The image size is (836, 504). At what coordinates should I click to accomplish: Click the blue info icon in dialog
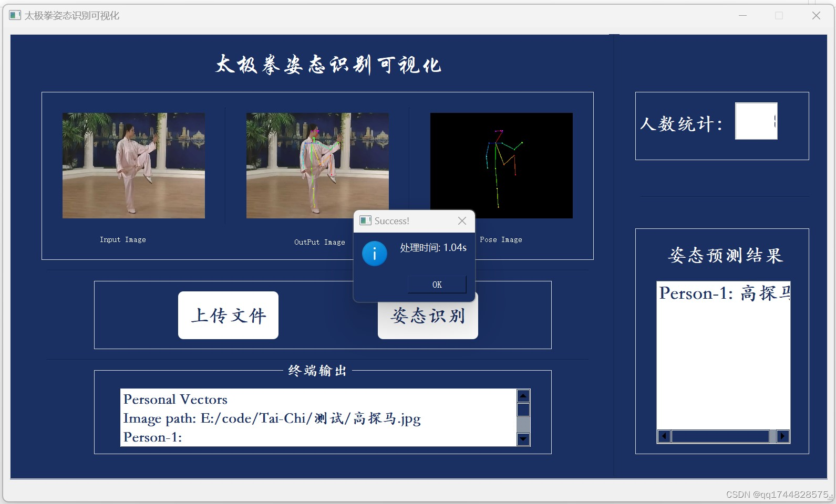coord(375,254)
